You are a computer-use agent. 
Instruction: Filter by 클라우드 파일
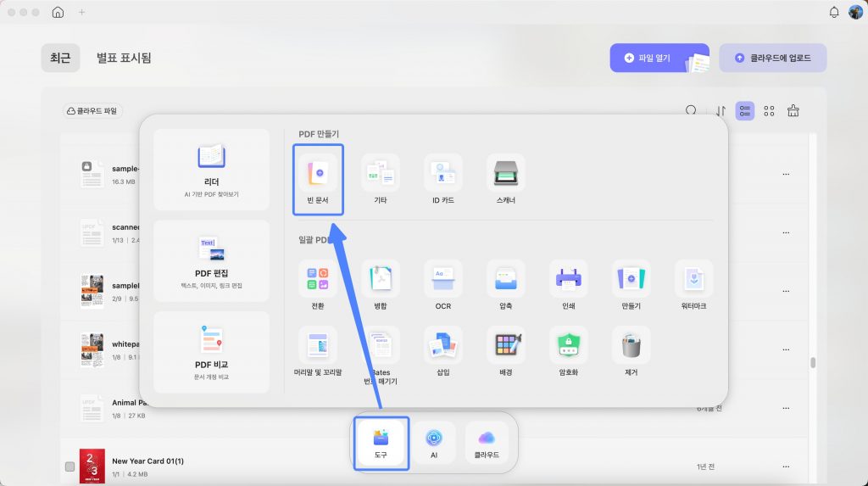click(x=92, y=111)
